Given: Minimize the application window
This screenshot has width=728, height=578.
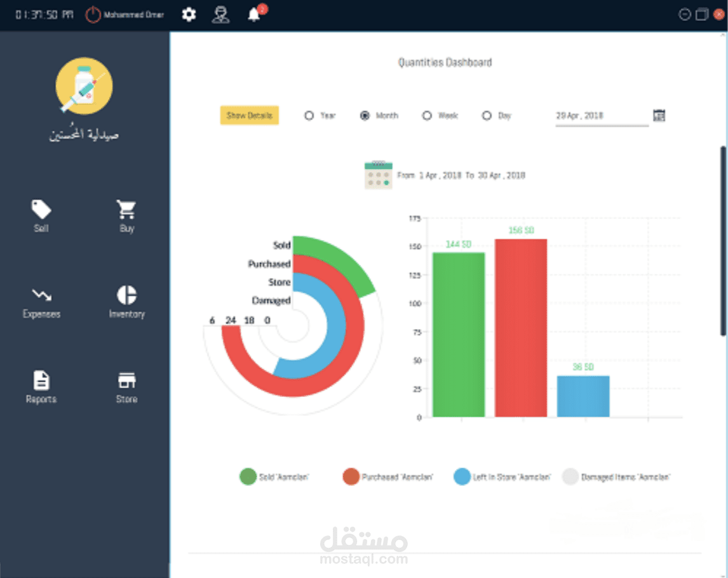Looking at the screenshot, I should pyautogui.click(x=684, y=15).
